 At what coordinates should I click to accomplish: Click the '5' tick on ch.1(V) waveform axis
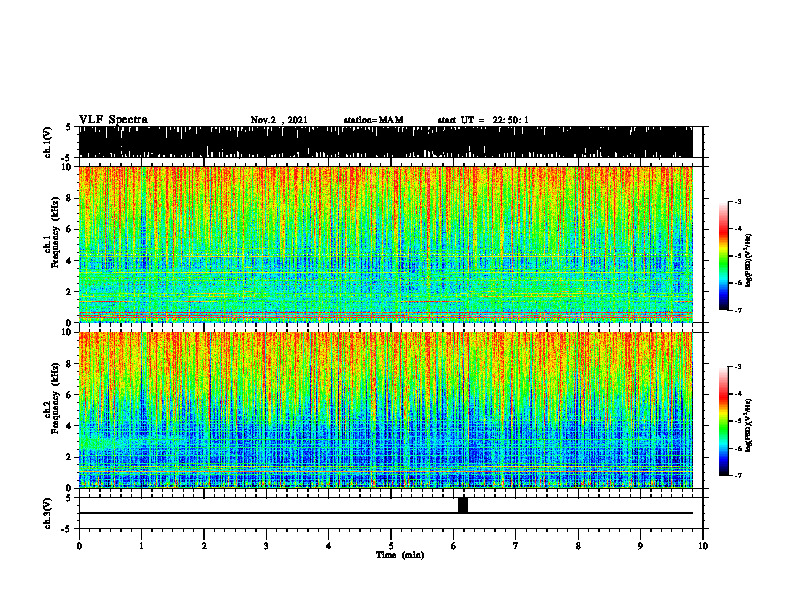coord(68,127)
